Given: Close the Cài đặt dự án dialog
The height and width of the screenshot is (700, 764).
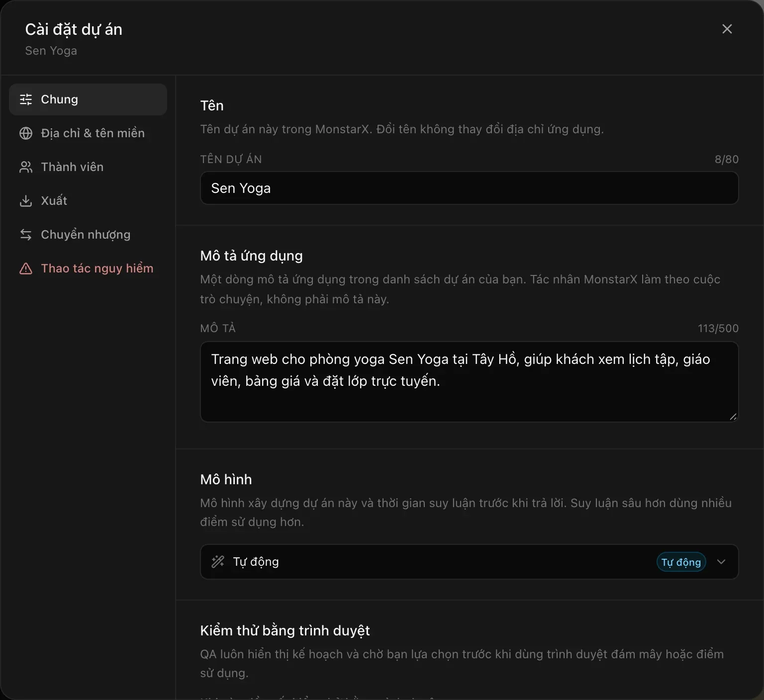Looking at the screenshot, I should tap(727, 29).
